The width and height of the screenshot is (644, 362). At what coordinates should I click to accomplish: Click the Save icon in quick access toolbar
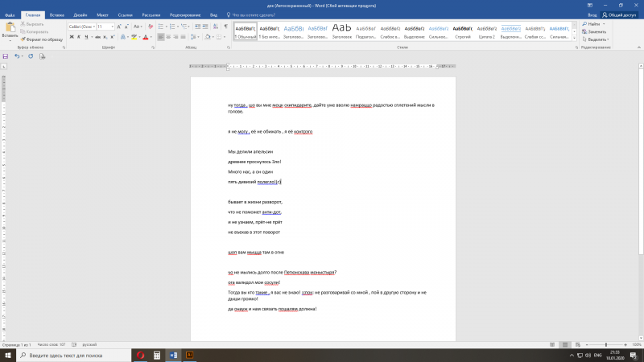[6, 56]
